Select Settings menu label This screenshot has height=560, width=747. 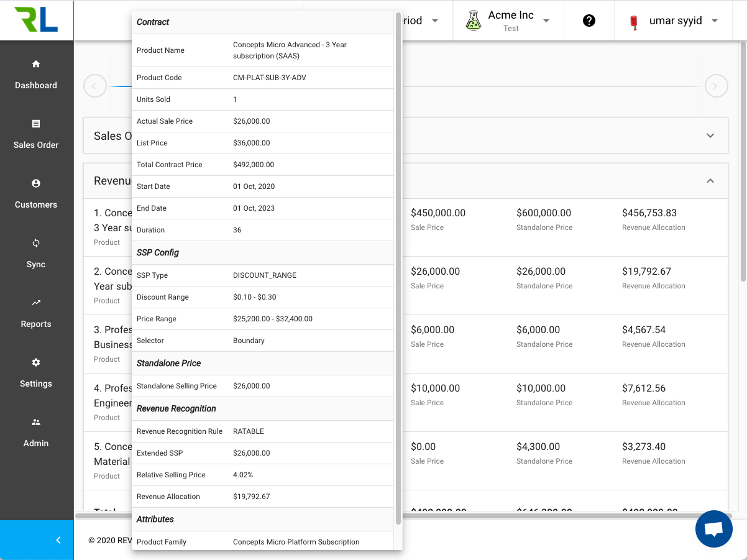point(36,383)
